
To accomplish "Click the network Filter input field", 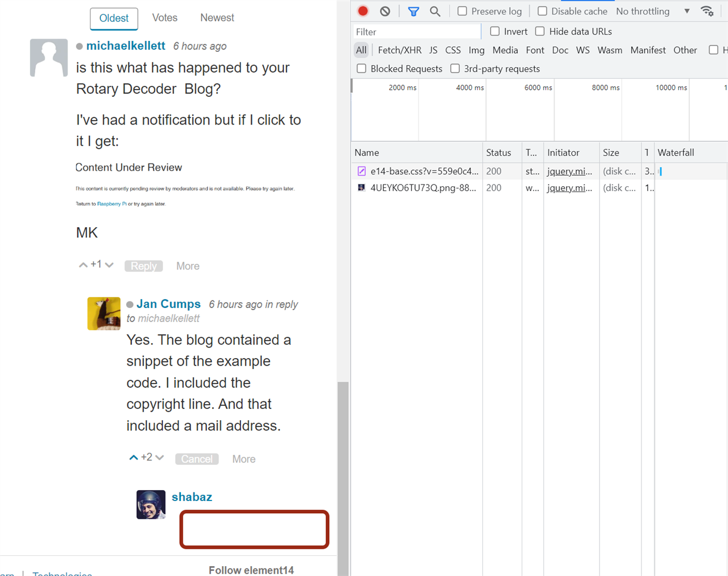I will point(415,31).
